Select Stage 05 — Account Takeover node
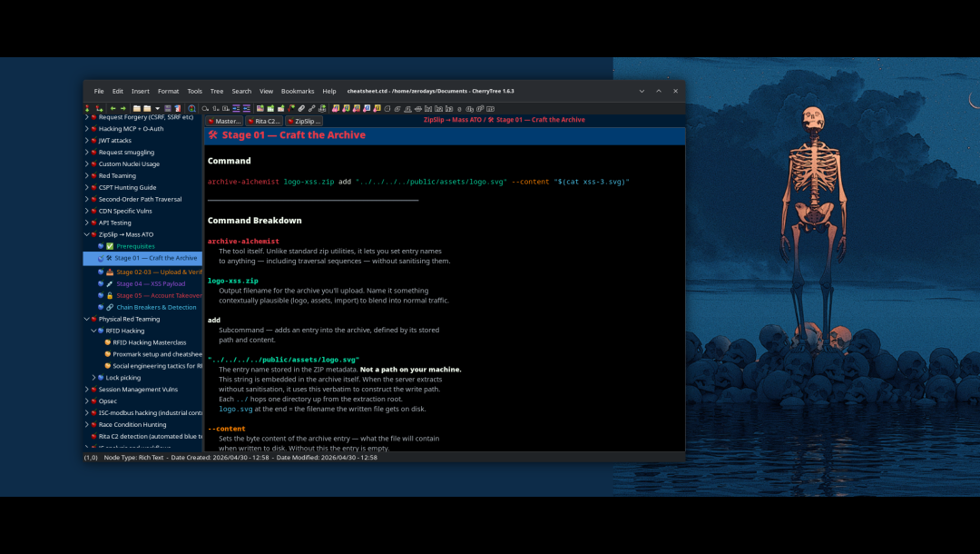The height and width of the screenshot is (554, 980). click(159, 296)
